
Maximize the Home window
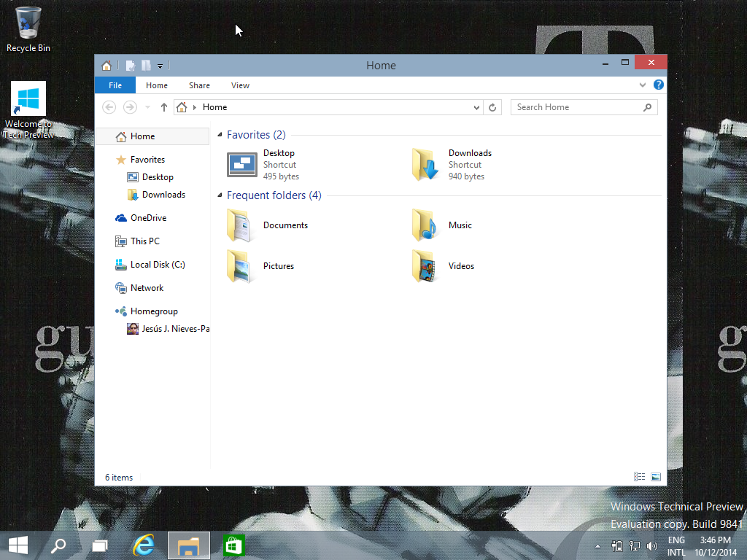click(x=625, y=63)
